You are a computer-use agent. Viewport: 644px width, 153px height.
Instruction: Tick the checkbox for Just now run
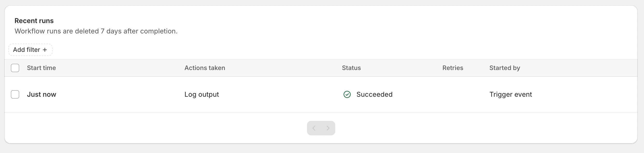pyautogui.click(x=15, y=94)
